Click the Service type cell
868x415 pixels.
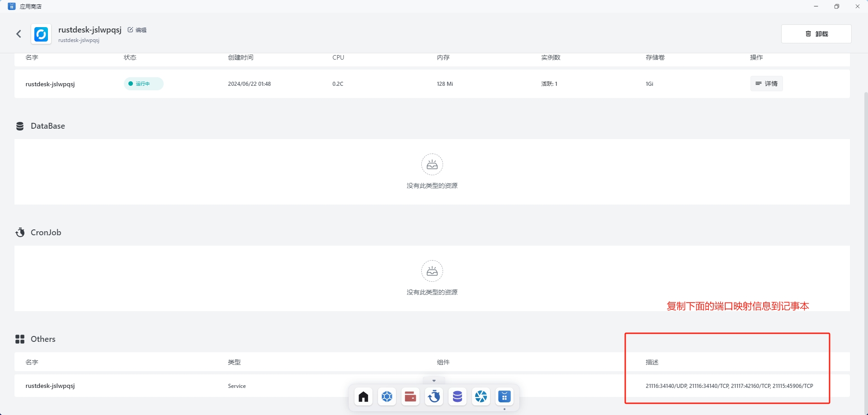pyautogui.click(x=237, y=386)
